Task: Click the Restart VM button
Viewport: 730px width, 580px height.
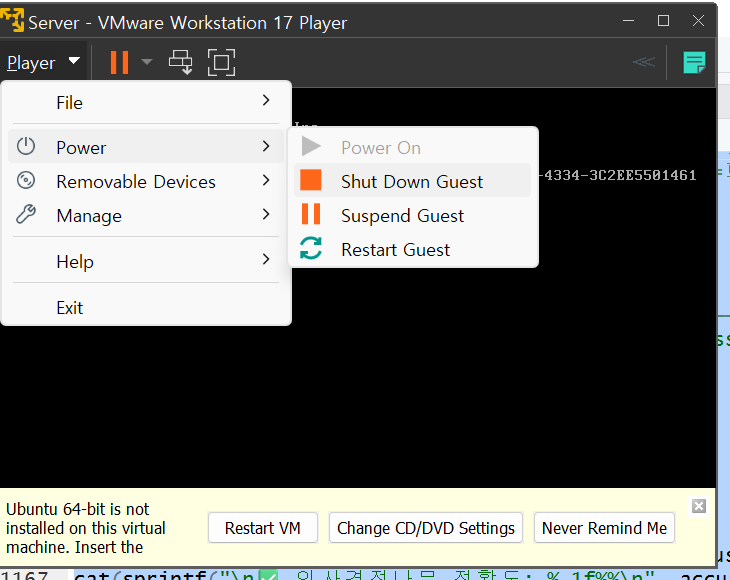Action: click(x=263, y=528)
